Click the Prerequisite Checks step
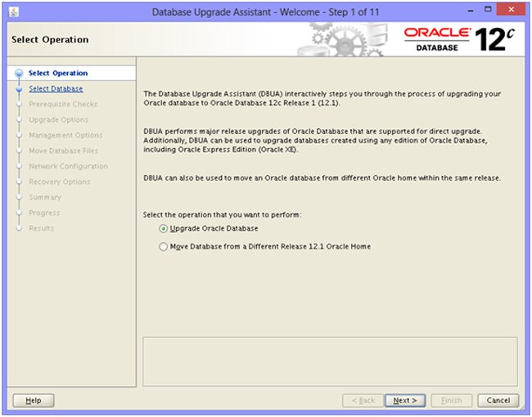 point(63,105)
